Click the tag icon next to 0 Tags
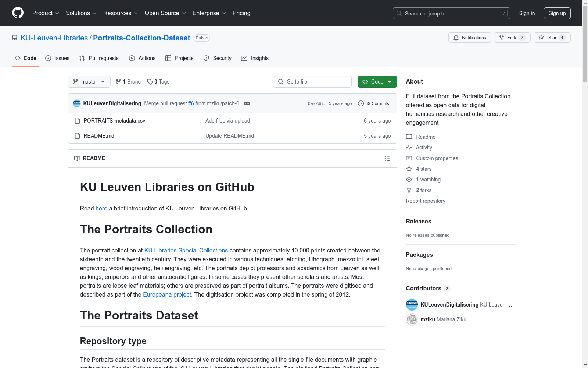Screen dimensions: 588x368 coord(150,82)
